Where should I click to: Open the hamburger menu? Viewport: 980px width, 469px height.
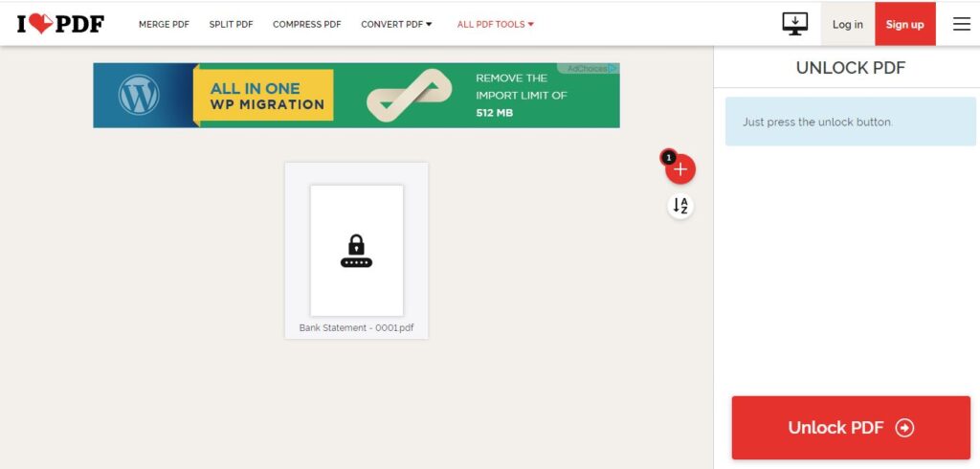tap(961, 24)
